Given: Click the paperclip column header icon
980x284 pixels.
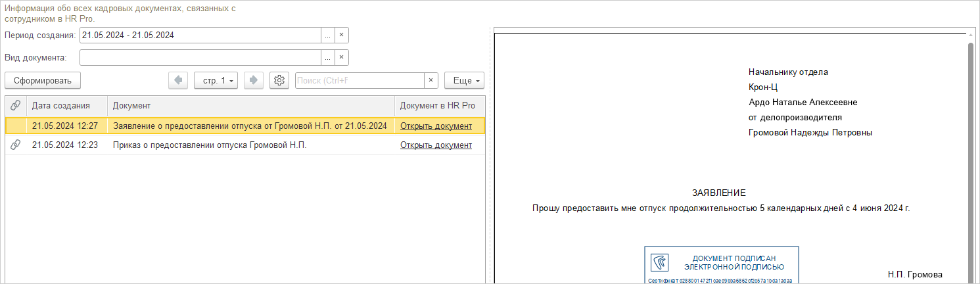Looking at the screenshot, I should 16,105.
